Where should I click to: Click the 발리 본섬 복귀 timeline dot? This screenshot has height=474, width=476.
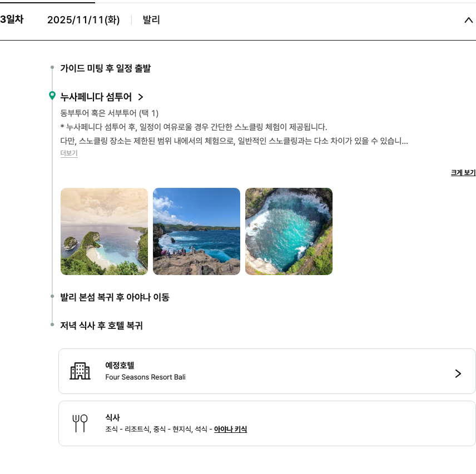coord(52,297)
